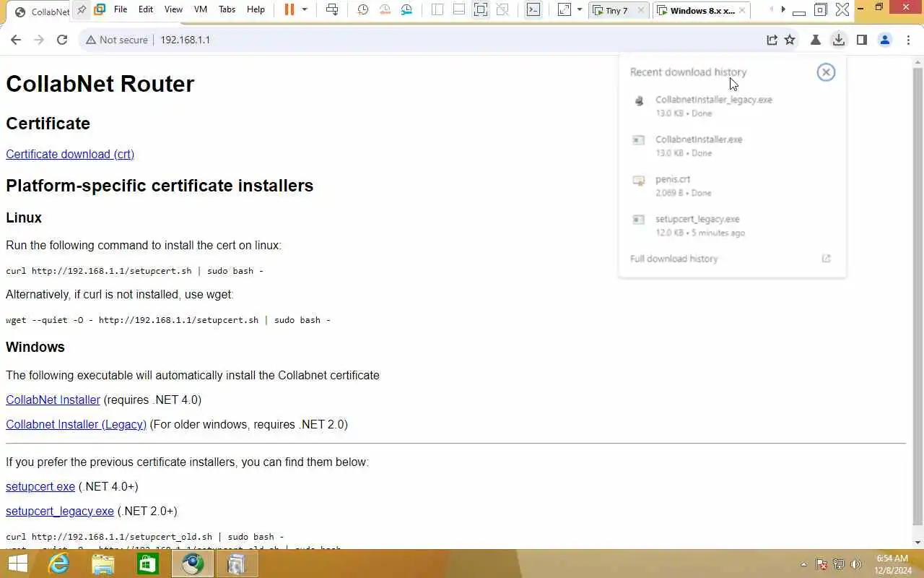Screen dimensions: 924x578
Task: Open the profile avatar menu
Action: (885, 40)
